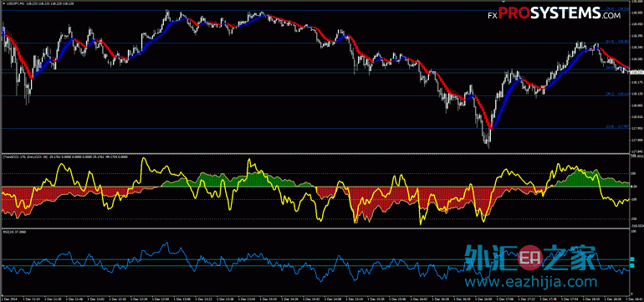
Task: Click the 61.8 Fibonacci level label
Action: pyautogui.click(x=617, y=42)
